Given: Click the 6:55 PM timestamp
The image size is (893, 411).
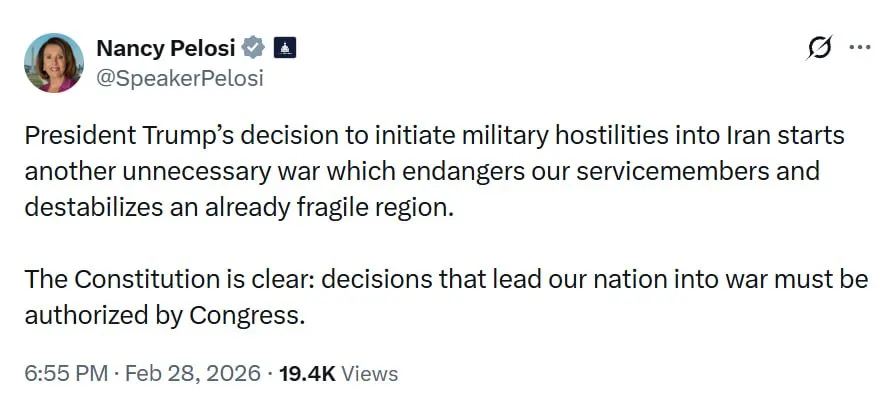Looking at the screenshot, I should (66, 374).
